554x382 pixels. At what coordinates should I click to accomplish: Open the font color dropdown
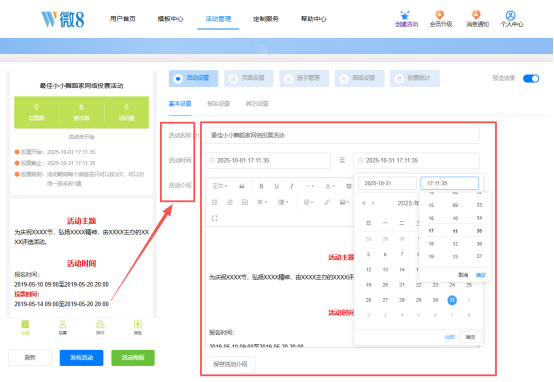tap(329, 186)
